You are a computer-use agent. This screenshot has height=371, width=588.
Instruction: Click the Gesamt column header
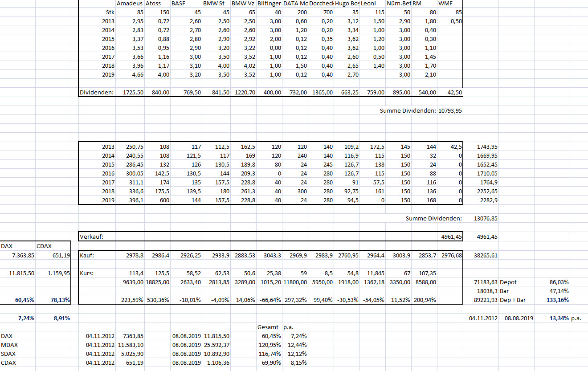[268, 327]
